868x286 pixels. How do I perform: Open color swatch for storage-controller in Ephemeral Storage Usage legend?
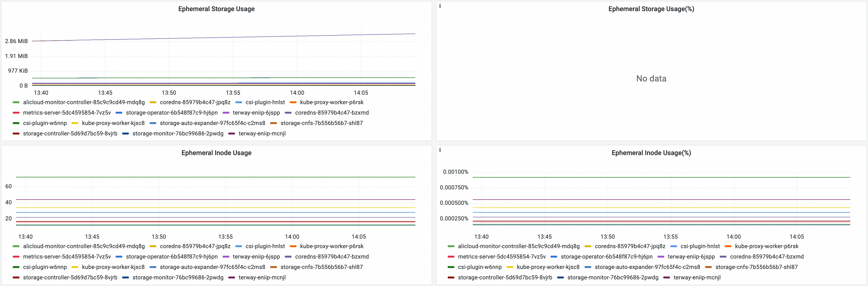pyautogui.click(x=16, y=134)
